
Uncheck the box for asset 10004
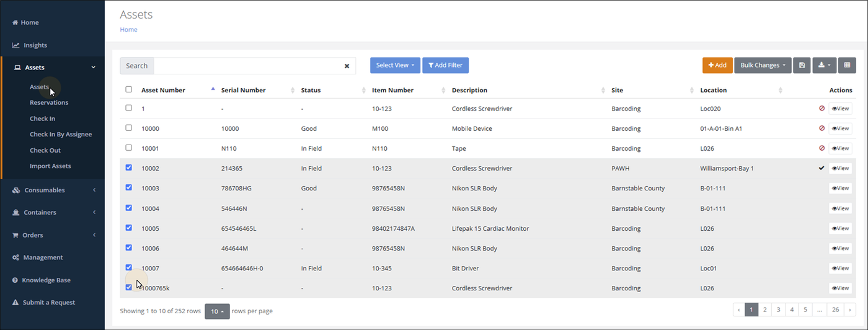click(x=129, y=208)
